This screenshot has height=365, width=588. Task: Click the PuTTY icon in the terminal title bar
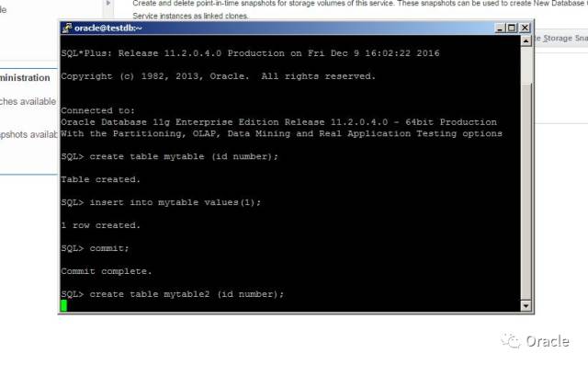[x=67, y=29]
